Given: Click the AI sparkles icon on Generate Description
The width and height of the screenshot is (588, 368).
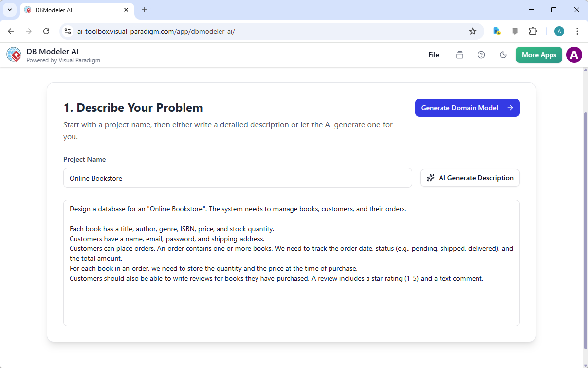Looking at the screenshot, I should point(430,178).
